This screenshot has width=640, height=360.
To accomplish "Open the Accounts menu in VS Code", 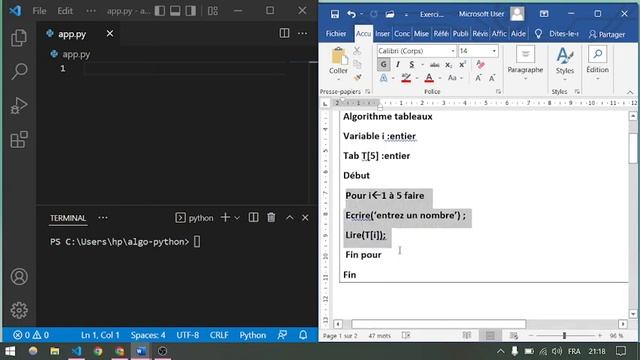I will (19, 277).
